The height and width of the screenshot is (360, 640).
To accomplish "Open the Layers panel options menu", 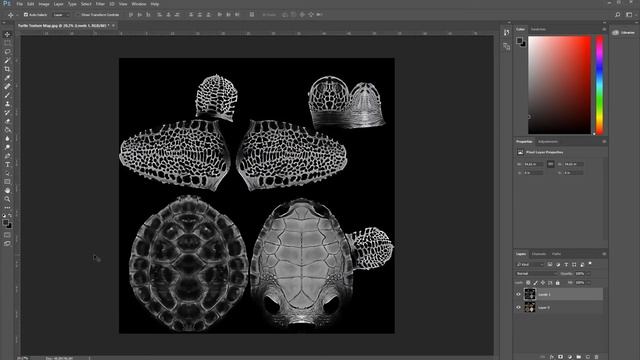I will pos(604,254).
